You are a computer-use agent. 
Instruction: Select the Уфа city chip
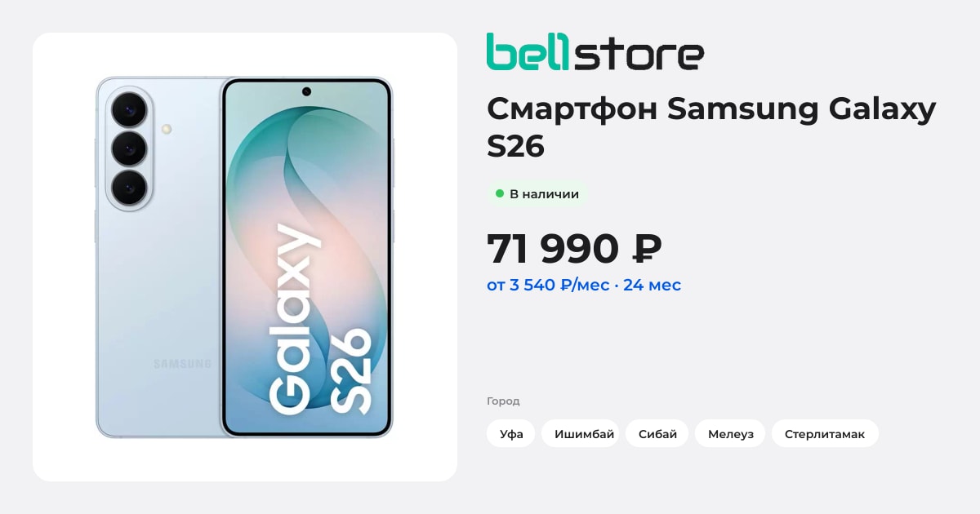click(x=511, y=433)
